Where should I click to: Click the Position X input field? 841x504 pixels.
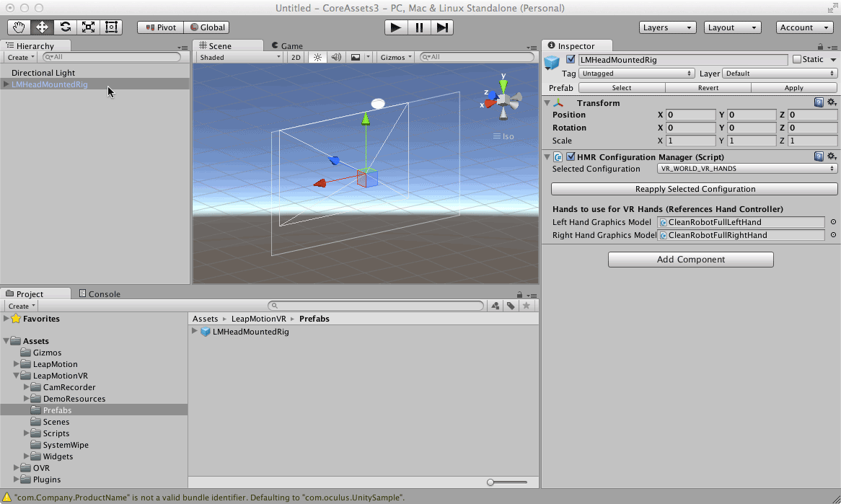point(690,115)
